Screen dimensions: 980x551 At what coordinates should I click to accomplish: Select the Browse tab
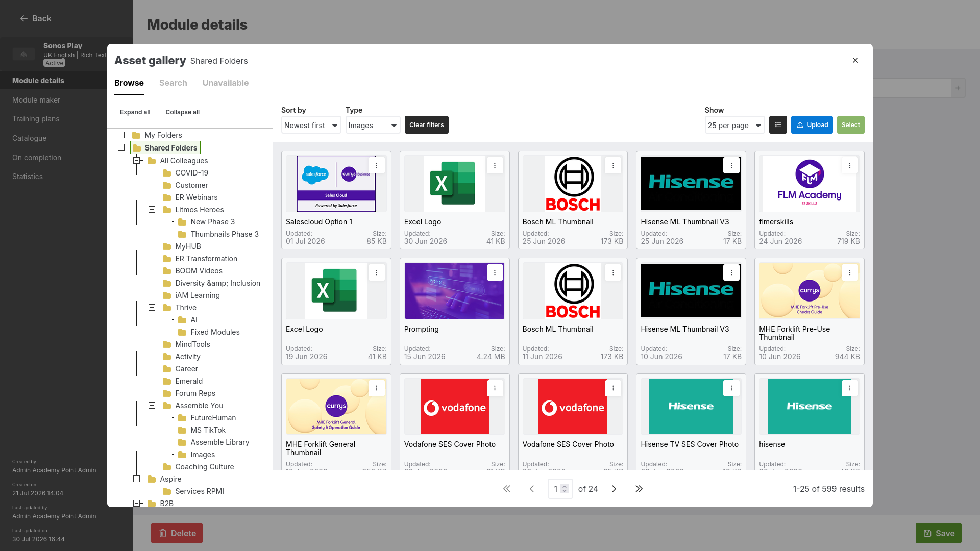tap(129, 83)
